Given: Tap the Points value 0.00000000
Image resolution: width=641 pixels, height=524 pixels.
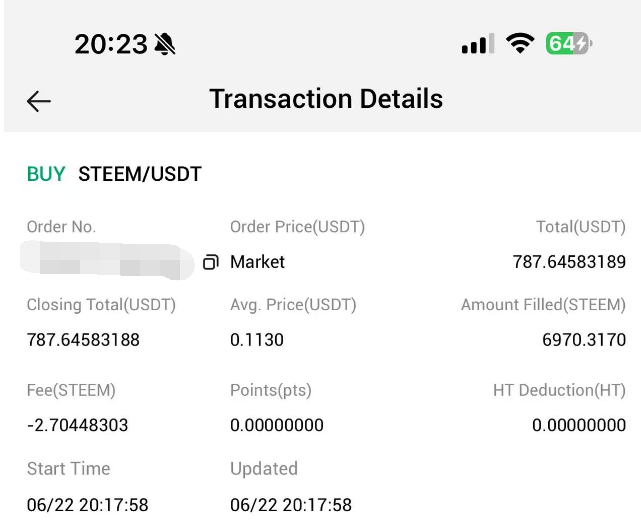Looking at the screenshot, I should pyautogui.click(x=277, y=425).
